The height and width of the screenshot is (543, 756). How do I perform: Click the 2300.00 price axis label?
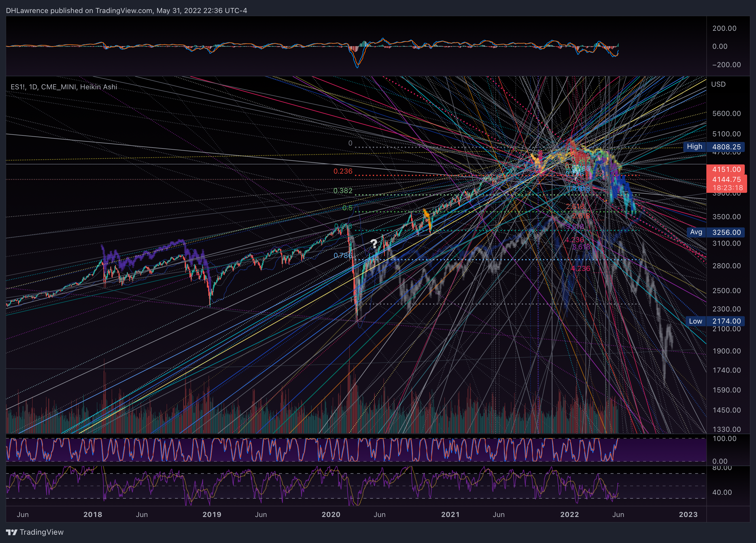(726, 309)
